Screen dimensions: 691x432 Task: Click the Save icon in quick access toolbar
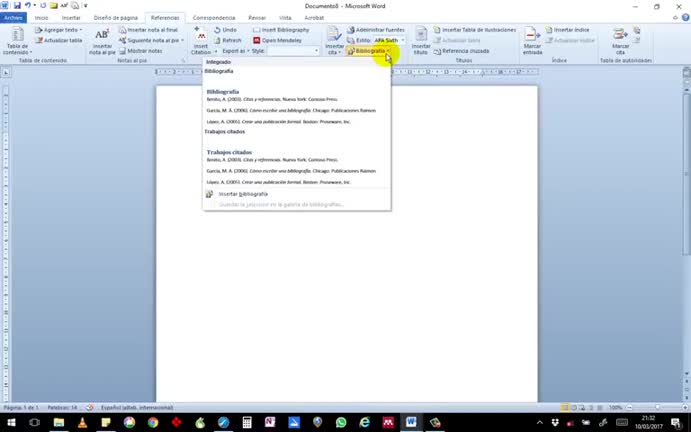[17, 6]
